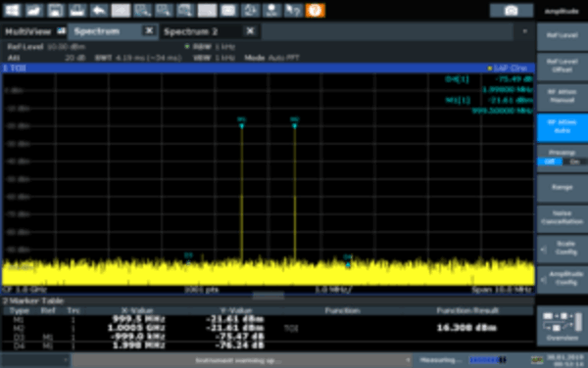
Task: Toggle Preamp to On
Action: tap(574, 161)
